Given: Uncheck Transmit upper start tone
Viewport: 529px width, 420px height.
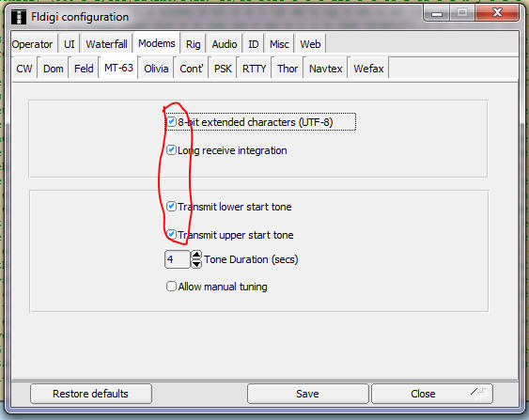Looking at the screenshot, I should click(x=171, y=234).
